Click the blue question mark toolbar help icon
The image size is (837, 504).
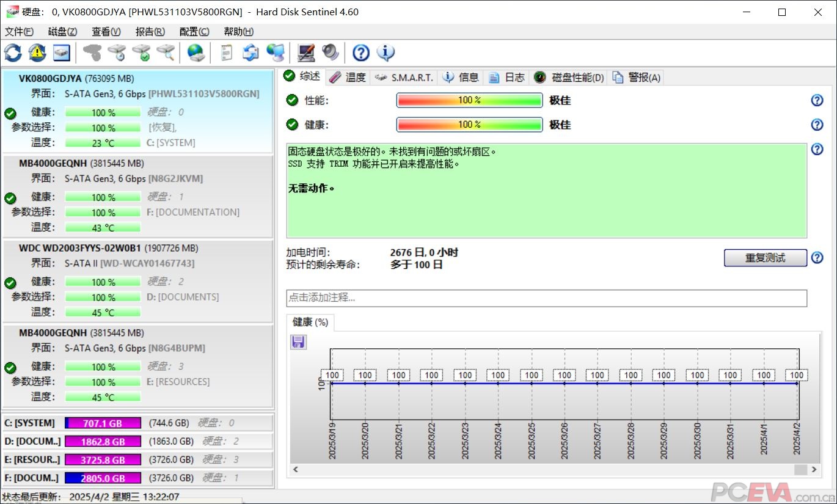(x=361, y=53)
